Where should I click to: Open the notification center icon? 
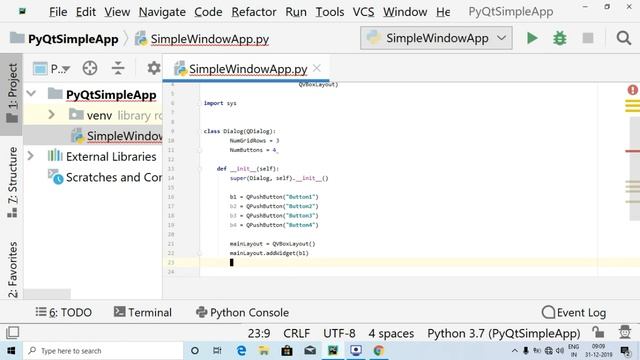click(x=625, y=351)
